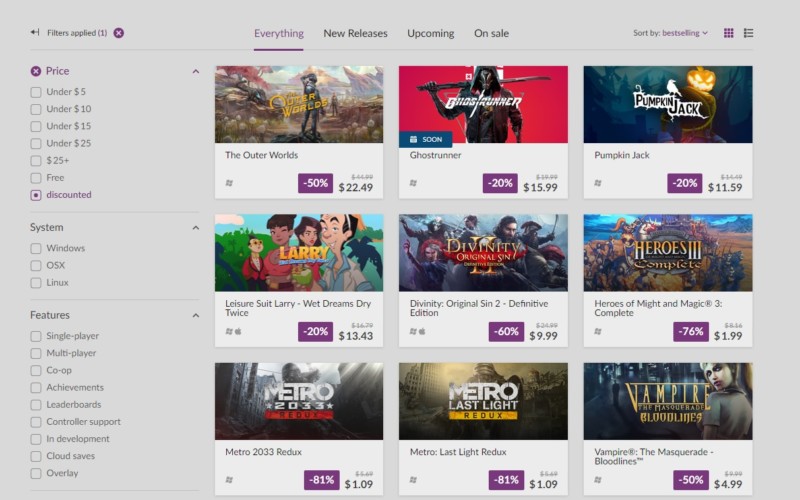This screenshot has width=800, height=500.
Task: Click the -76% badge on Heroes of Might and Magic
Action: tap(690, 332)
